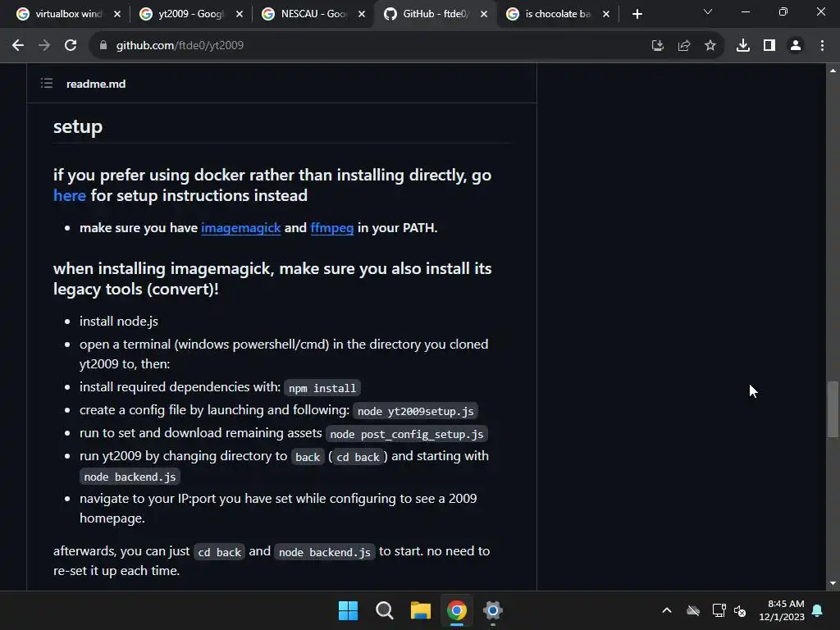
Task: Click the scrollbar up arrow
Action: click(x=833, y=71)
